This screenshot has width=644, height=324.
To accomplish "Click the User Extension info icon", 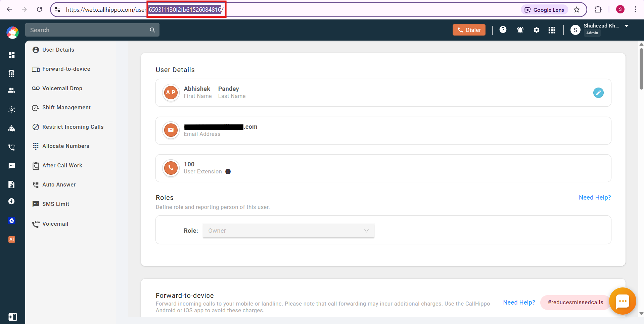I will point(228,172).
